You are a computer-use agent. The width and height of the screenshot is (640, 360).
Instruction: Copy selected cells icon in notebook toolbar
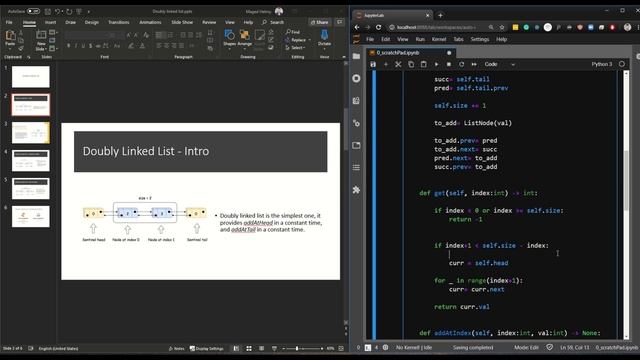411,64
